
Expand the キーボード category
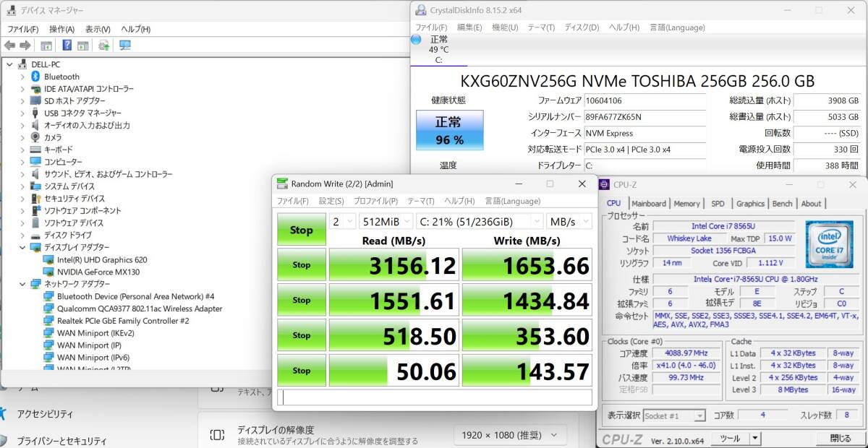click(22, 150)
